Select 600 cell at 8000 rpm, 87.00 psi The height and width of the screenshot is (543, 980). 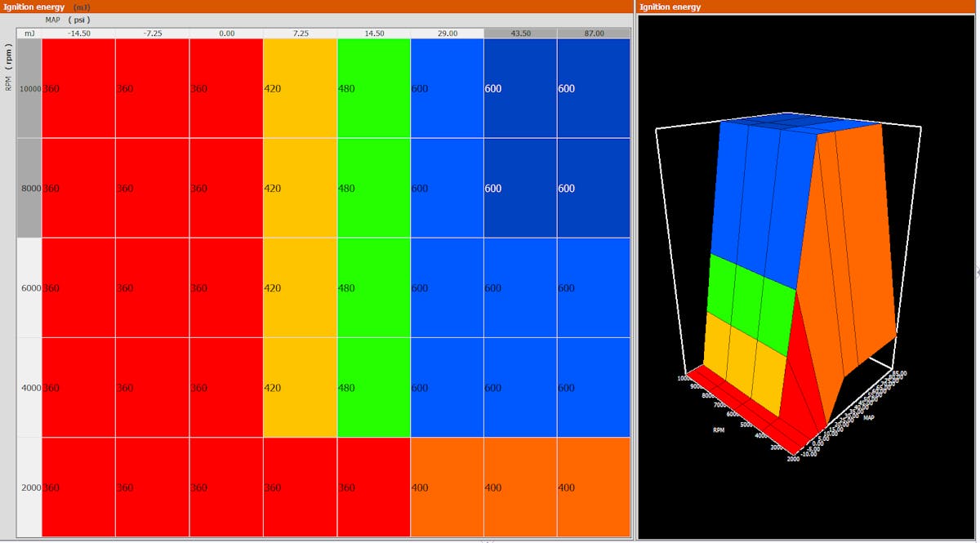594,188
